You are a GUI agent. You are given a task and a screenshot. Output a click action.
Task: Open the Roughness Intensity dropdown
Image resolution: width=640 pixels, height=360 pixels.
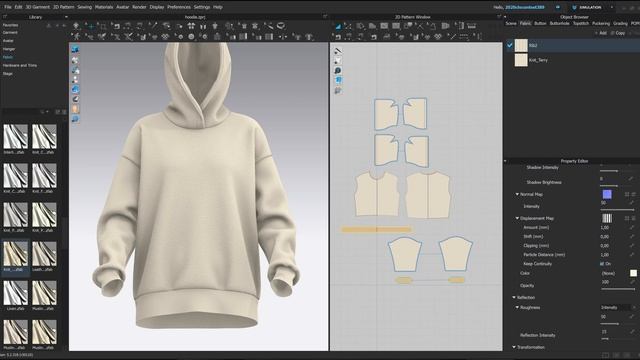click(618, 307)
